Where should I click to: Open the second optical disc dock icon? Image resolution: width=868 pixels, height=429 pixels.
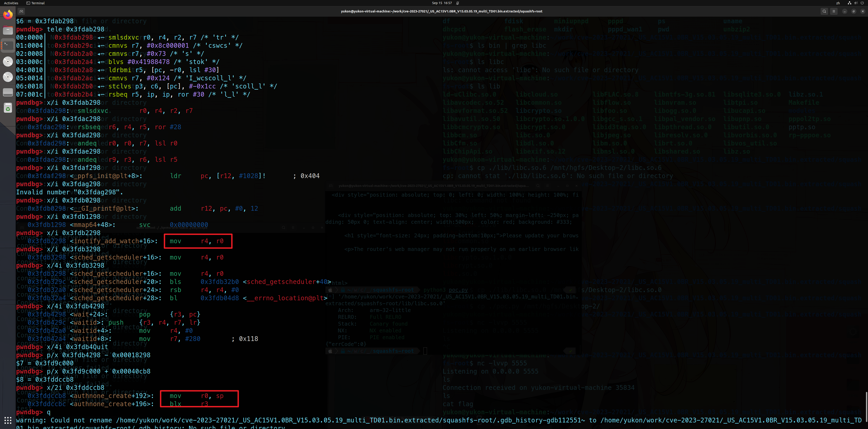point(8,77)
